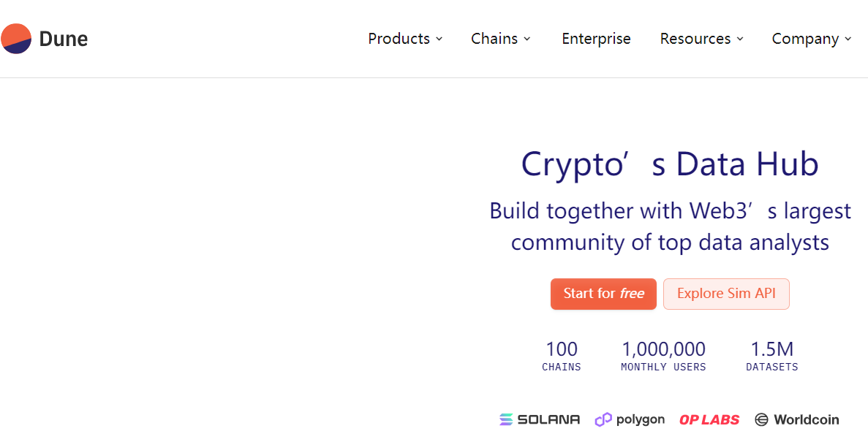868x431 pixels.
Task: Click the Solana logo
Action: (x=540, y=420)
